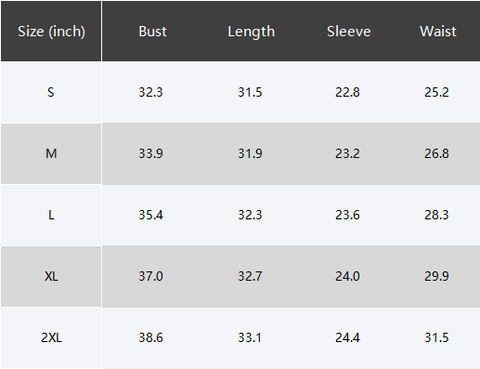480x369 pixels.
Task: Click the L size row label
Action: [x=51, y=215]
